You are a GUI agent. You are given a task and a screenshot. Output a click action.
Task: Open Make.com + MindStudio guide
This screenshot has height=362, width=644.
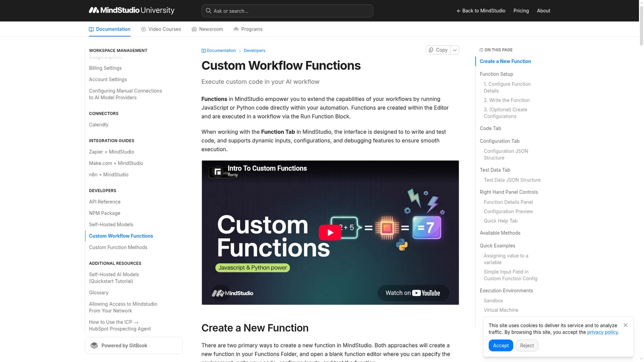pyautogui.click(x=116, y=163)
